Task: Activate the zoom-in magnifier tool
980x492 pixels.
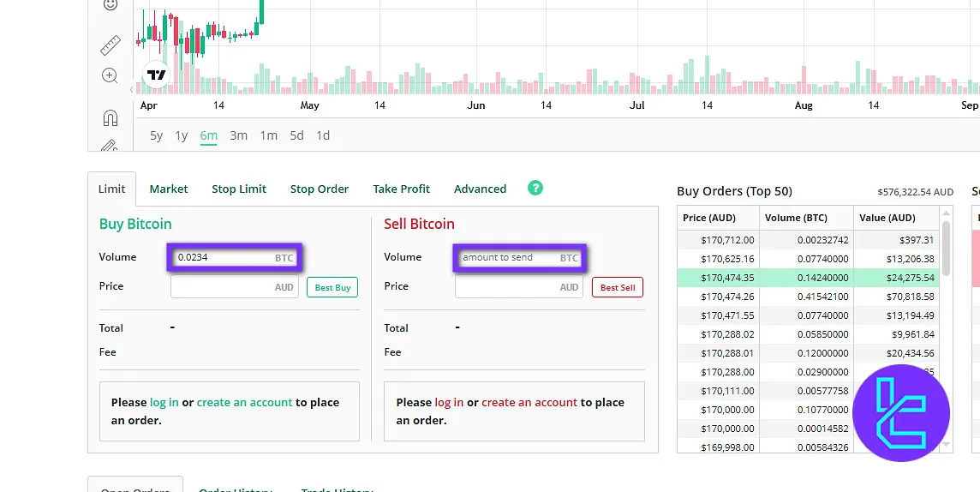Action: tap(110, 75)
